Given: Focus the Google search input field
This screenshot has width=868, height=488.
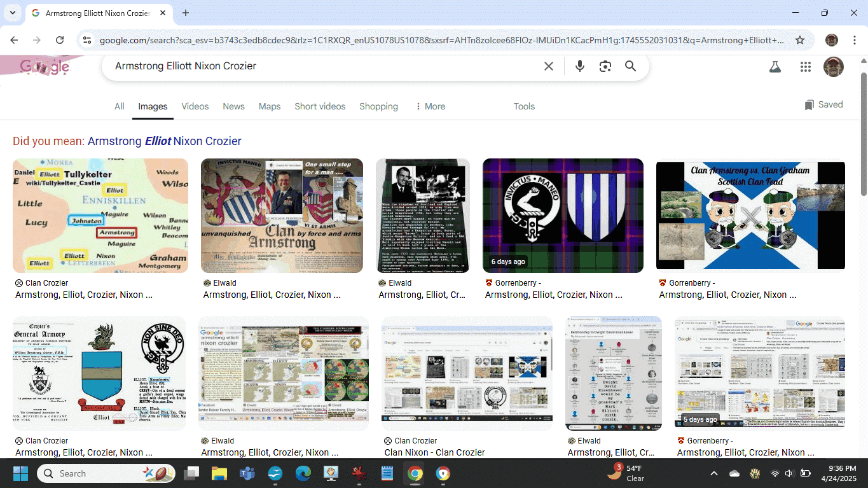Looking at the screenshot, I should tap(324, 66).
